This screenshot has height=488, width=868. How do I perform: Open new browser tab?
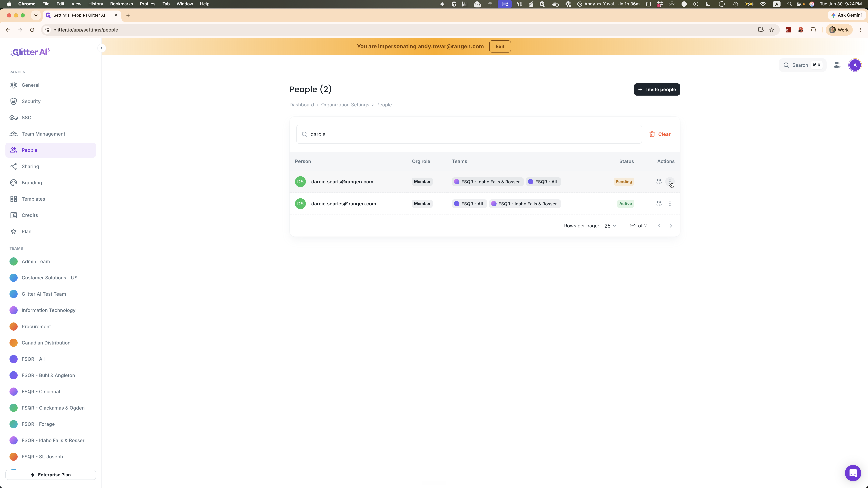pos(128,15)
